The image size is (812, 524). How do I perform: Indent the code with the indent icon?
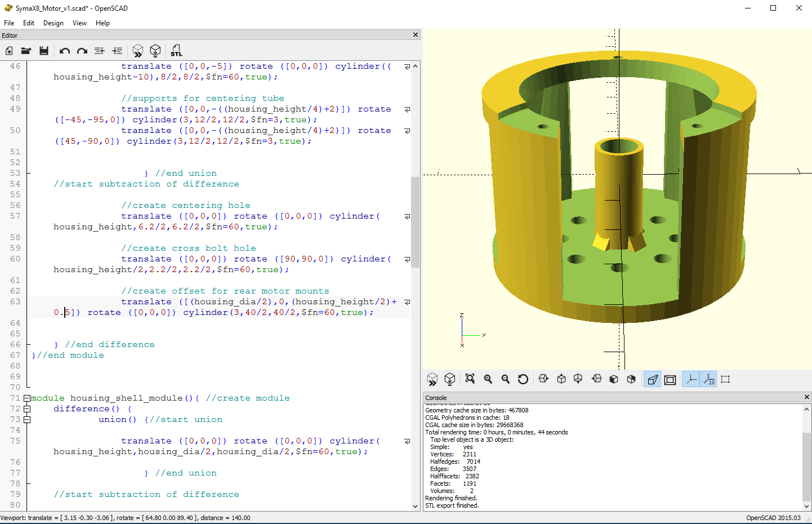coord(117,51)
